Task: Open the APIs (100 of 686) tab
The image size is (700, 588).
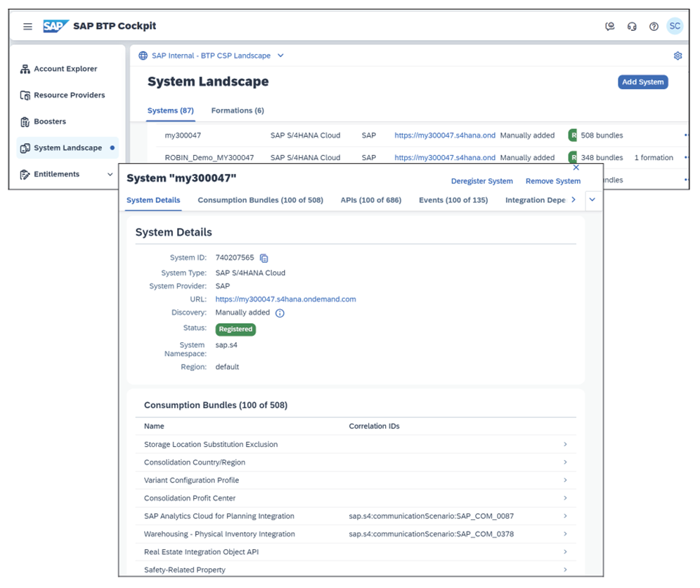Action: click(x=370, y=200)
